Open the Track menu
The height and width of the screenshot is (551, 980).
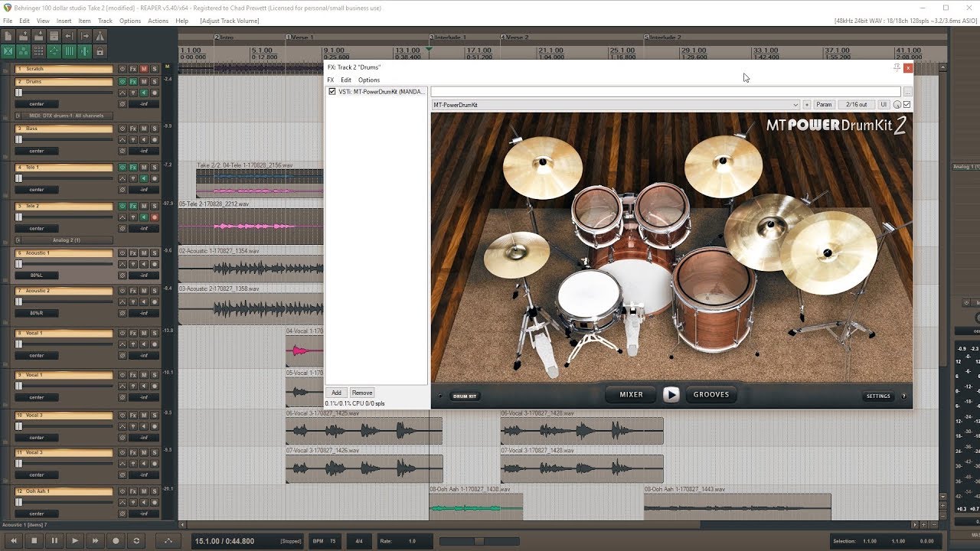tap(105, 21)
